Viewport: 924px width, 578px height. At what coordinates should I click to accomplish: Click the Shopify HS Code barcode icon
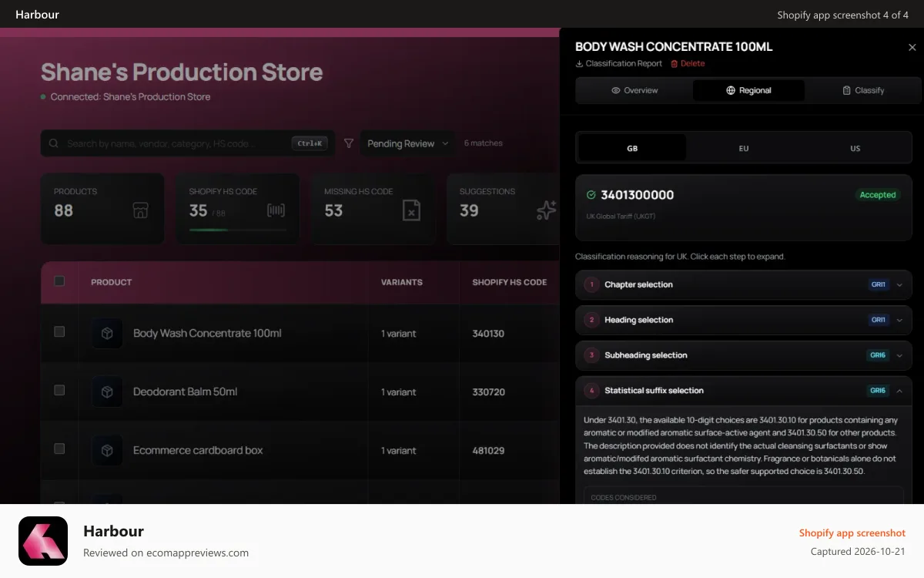(x=276, y=210)
